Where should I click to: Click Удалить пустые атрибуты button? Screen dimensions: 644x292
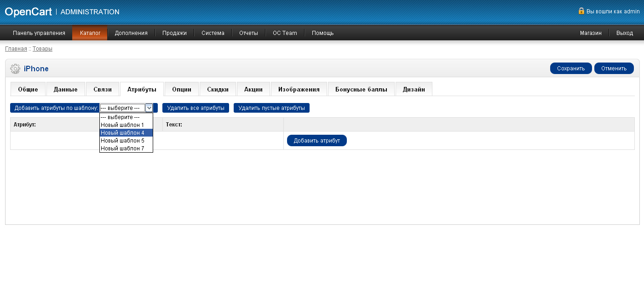271,108
